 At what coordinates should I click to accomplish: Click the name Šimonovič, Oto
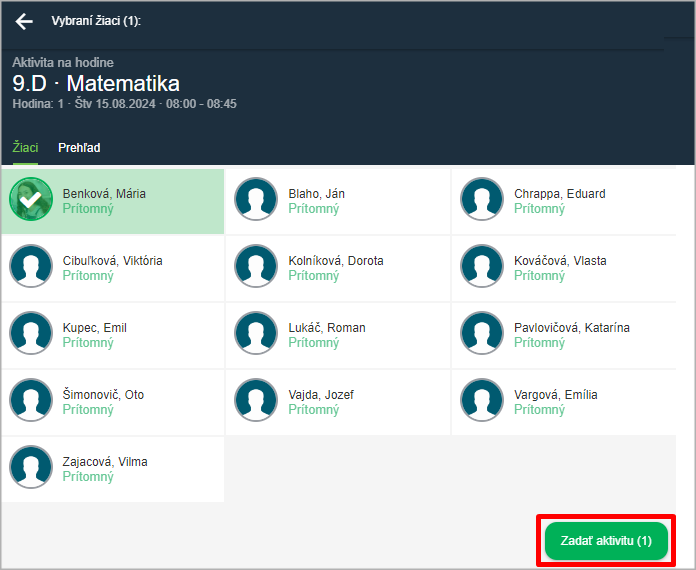tap(103, 395)
